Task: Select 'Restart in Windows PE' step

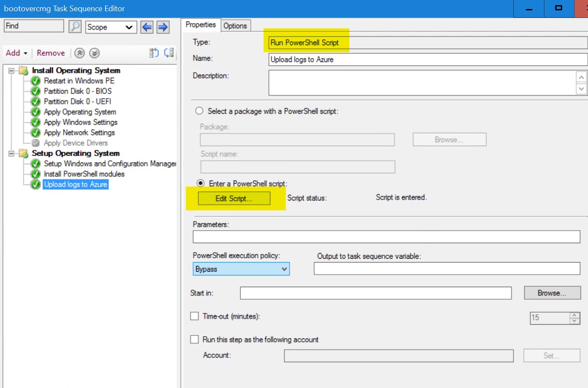Action: coord(79,81)
